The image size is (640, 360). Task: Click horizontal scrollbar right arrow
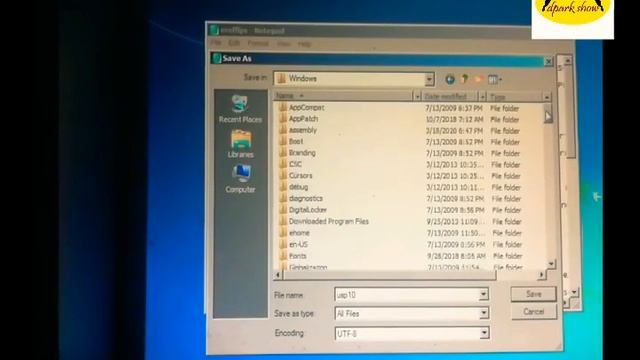541,275
